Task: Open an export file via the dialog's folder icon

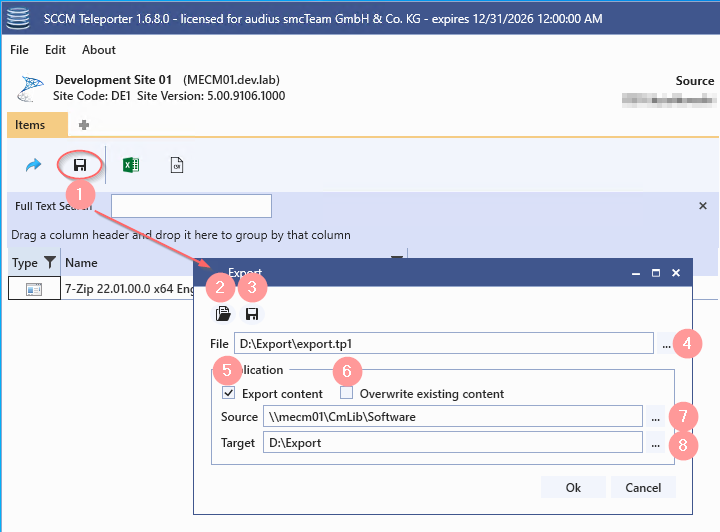Action: [x=223, y=314]
